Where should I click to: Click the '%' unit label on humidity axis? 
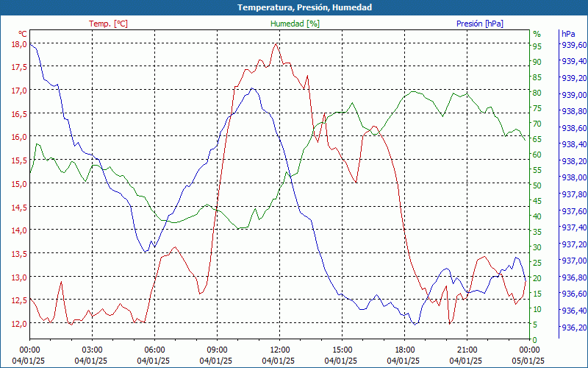(x=537, y=34)
